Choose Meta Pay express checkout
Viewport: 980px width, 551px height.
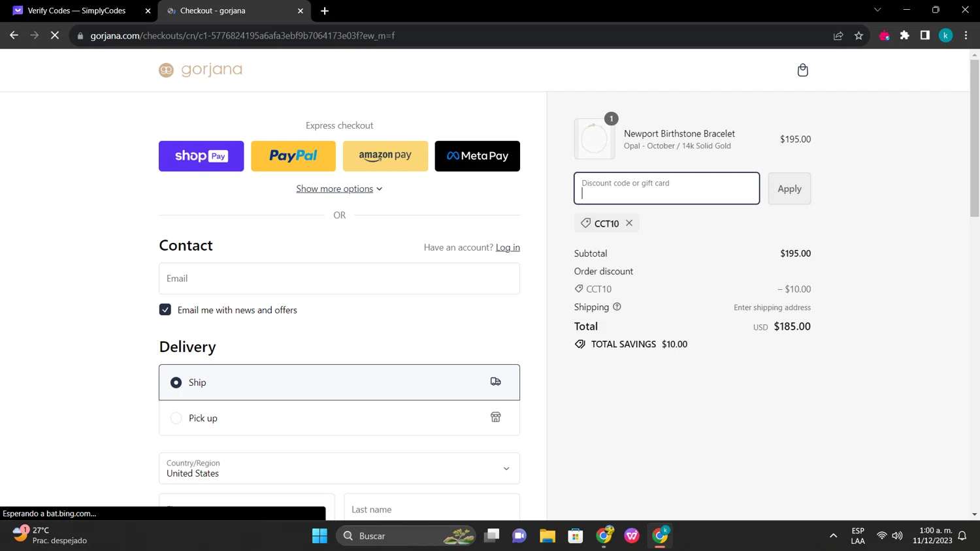tap(478, 156)
